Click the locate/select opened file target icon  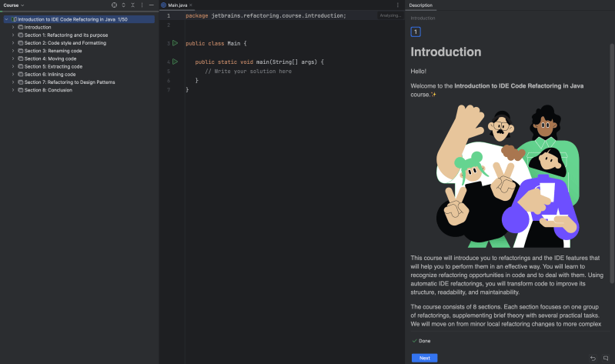point(114,5)
